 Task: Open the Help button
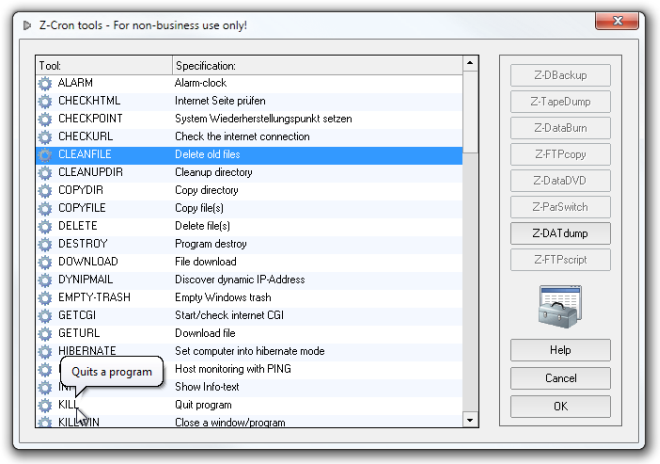pos(560,350)
